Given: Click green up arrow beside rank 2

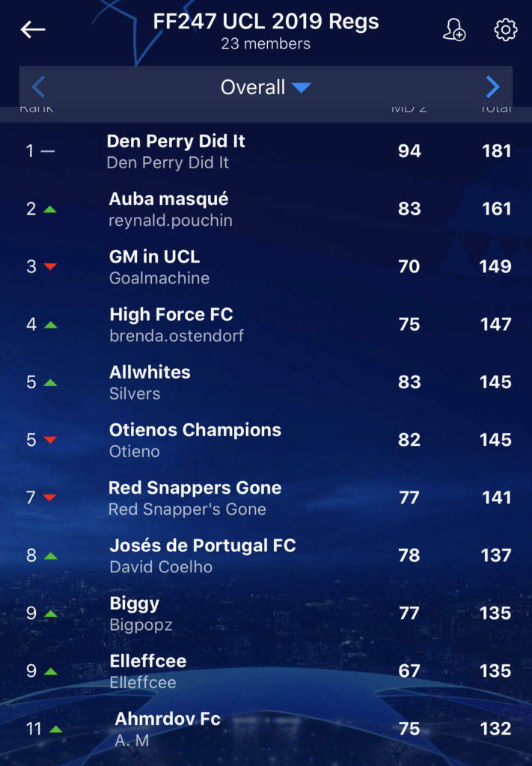Looking at the screenshot, I should [x=50, y=209].
